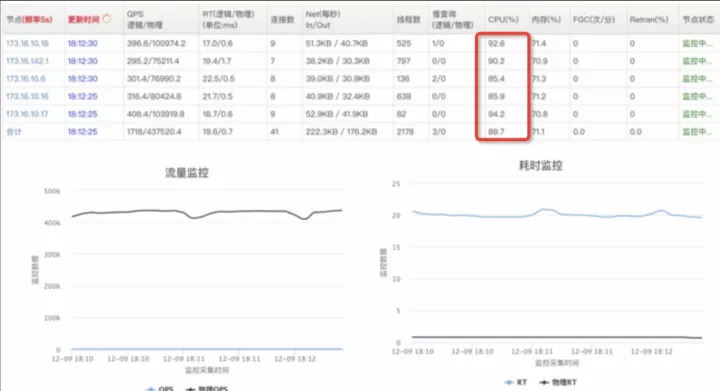This screenshot has width=720, height=391.
Task: Click the 耗时监控 chart title
Action: [541, 165]
